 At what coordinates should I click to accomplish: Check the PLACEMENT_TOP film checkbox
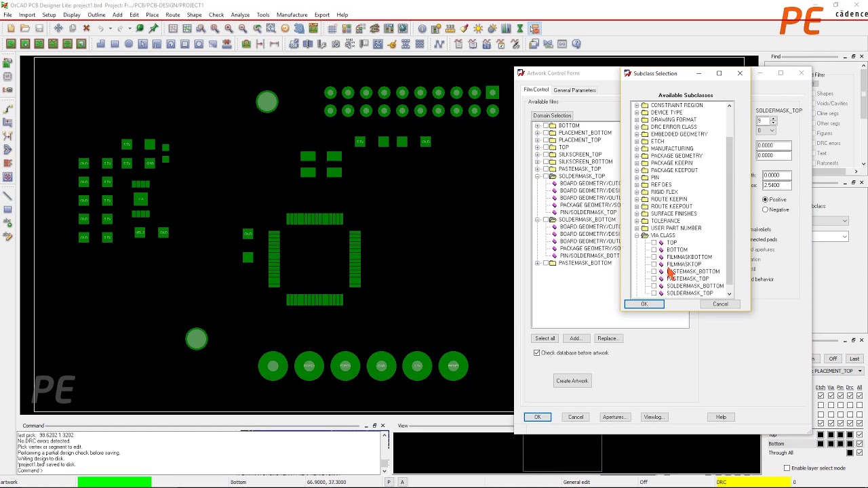(546, 140)
